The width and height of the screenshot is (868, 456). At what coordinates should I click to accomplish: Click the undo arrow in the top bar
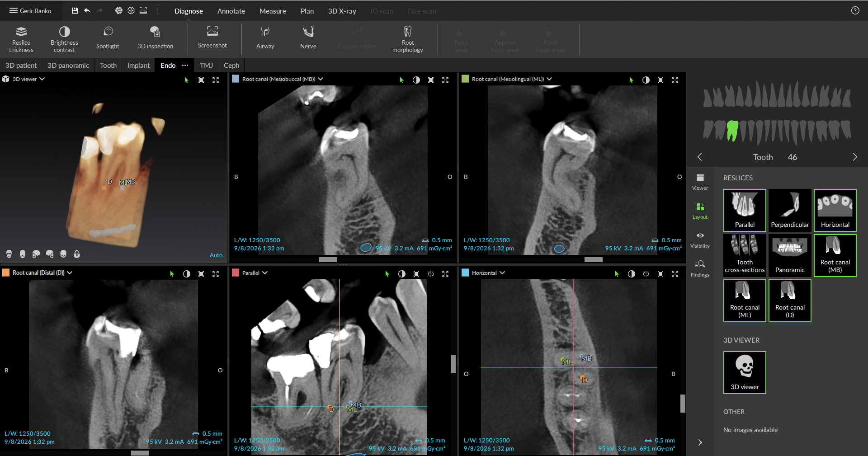tap(87, 10)
